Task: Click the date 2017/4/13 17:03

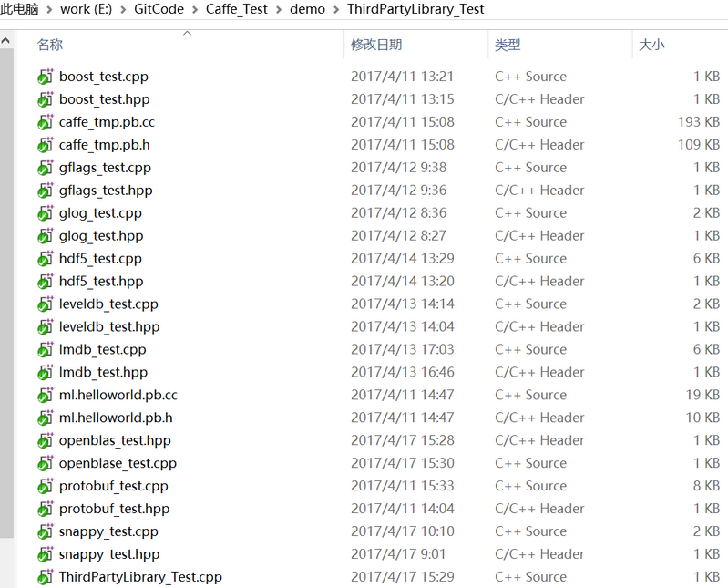Action: tap(402, 350)
